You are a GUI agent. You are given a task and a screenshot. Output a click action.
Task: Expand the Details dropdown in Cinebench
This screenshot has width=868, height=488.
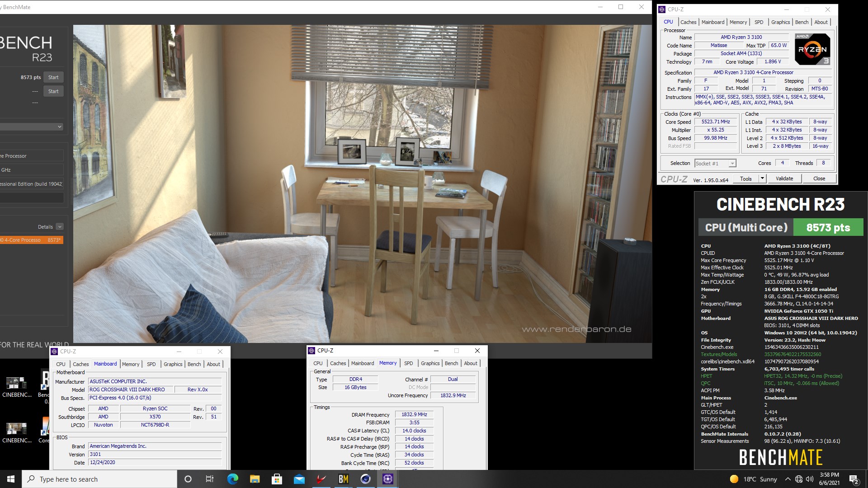[60, 227]
